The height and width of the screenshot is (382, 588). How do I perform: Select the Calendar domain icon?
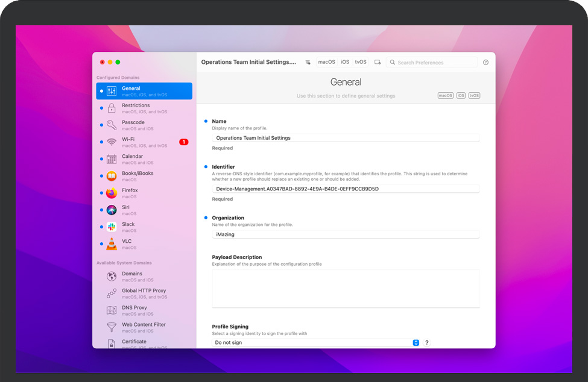click(112, 159)
